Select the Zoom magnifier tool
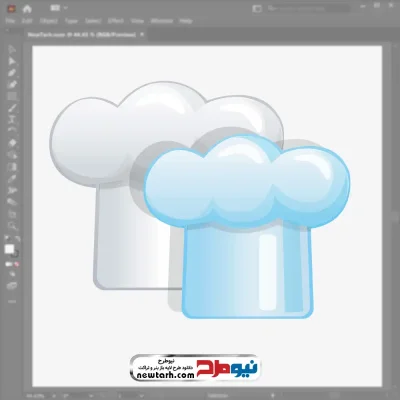 pos(12,226)
